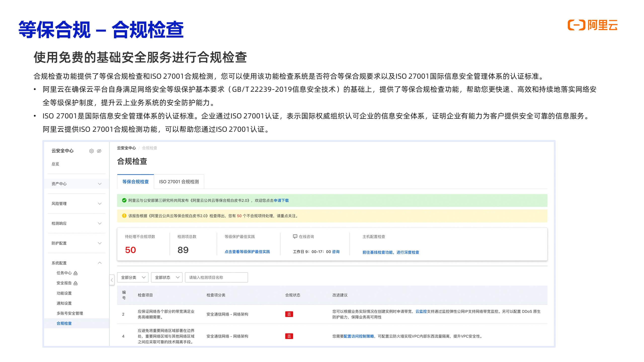Open 多账号安全管理 in the sidebar
This screenshot has height=362, width=644.
[70, 313]
